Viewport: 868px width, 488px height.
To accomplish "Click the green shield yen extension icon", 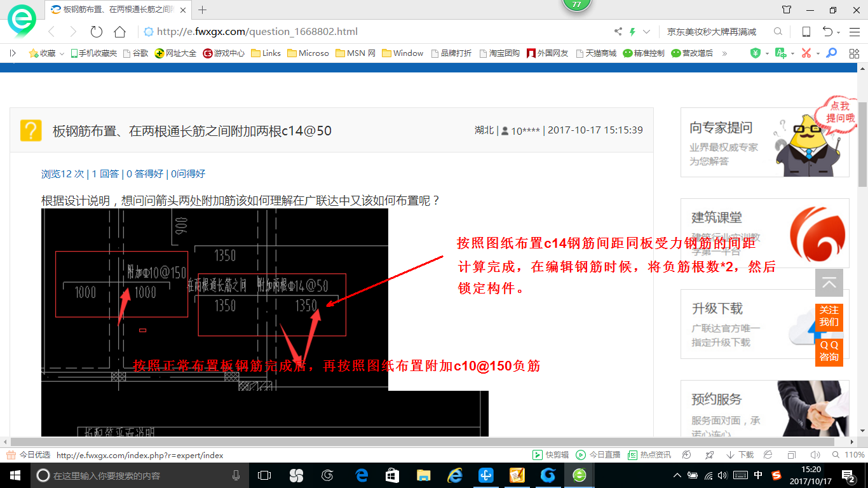I will [755, 53].
